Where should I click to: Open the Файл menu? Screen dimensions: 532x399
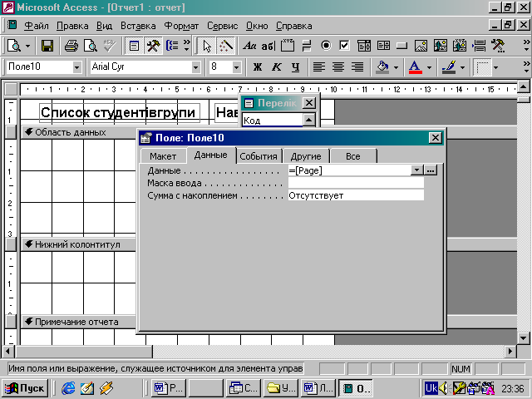[x=37, y=26]
